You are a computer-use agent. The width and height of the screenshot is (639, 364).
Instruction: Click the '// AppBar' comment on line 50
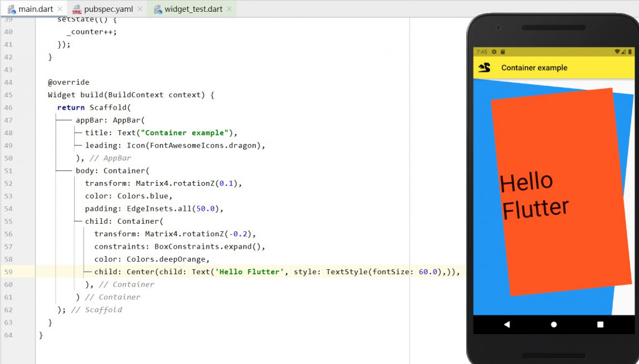(110, 158)
